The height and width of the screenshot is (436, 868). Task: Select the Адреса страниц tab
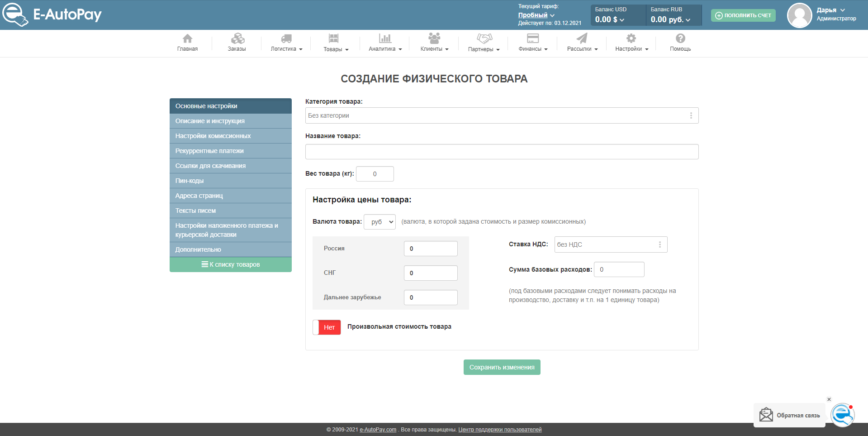[231, 196]
